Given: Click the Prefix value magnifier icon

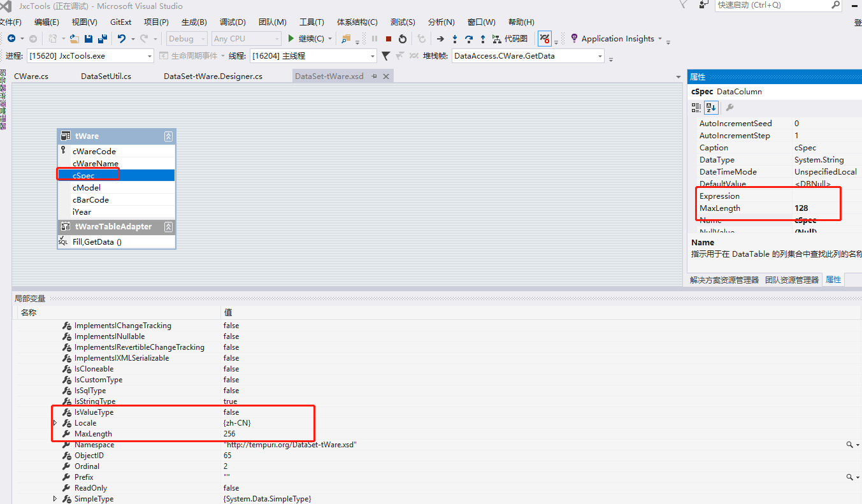Looking at the screenshot, I should 850,477.
